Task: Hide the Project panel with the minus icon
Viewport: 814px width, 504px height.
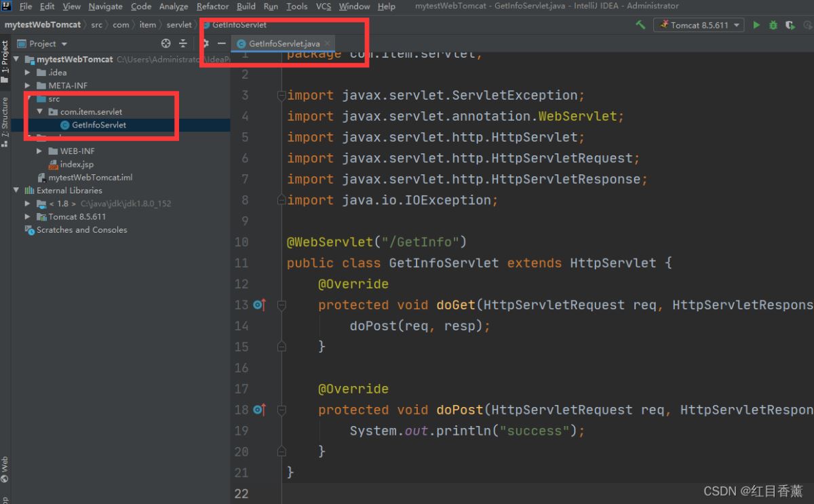Action: (221, 43)
